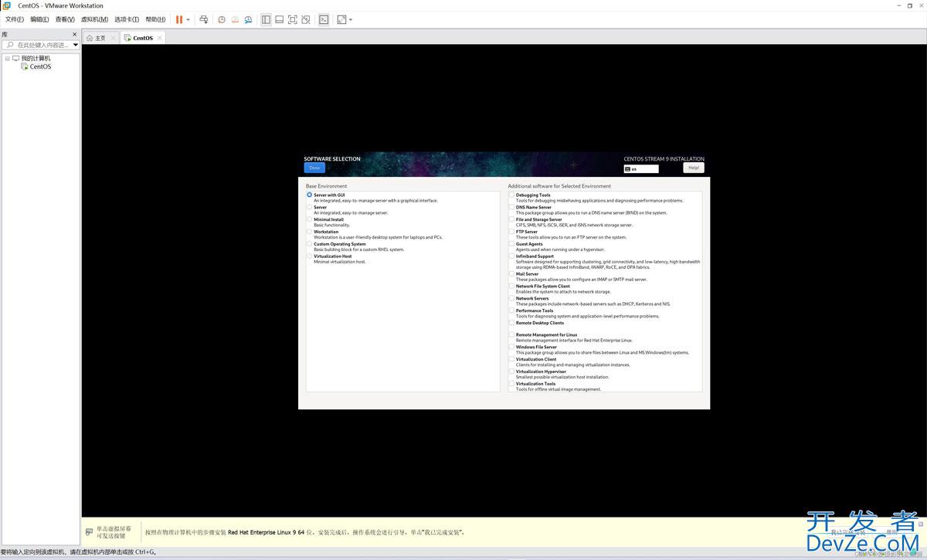Click the stretch guest display icon
The width and height of the screenshot is (927, 560).
341,19
